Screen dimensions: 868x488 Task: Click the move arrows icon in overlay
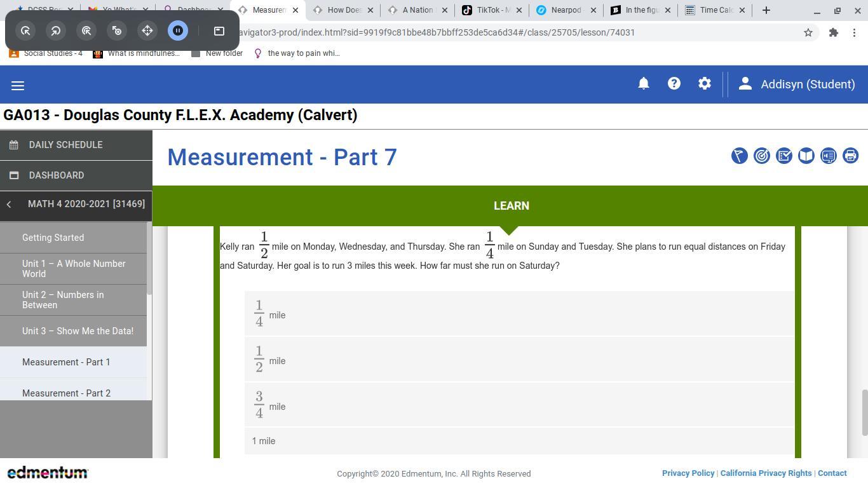pos(147,30)
